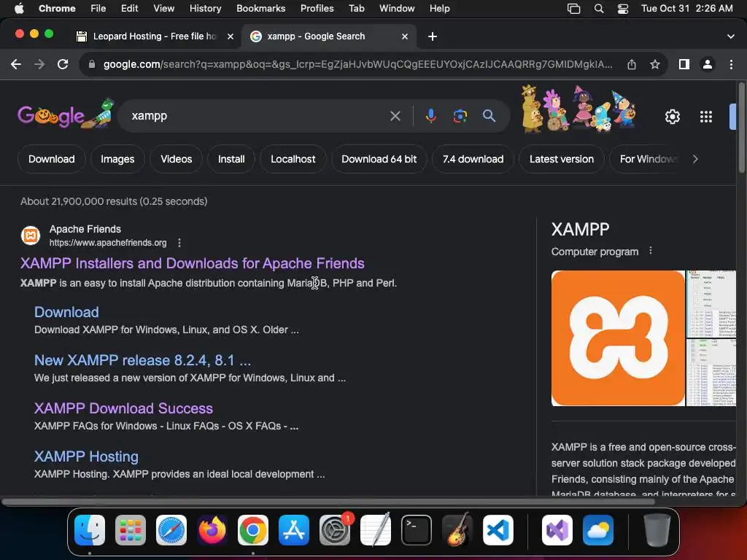This screenshot has width=747, height=560.
Task: Open Terminal from the Dock
Action: [x=417, y=530]
